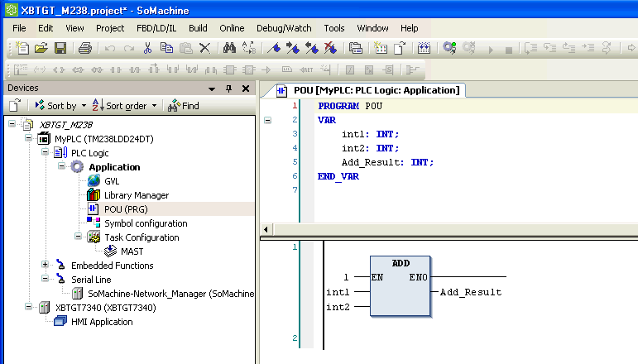Open a project with the folder icon
This screenshot has width=638, height=364.
[x=41, y=48]
